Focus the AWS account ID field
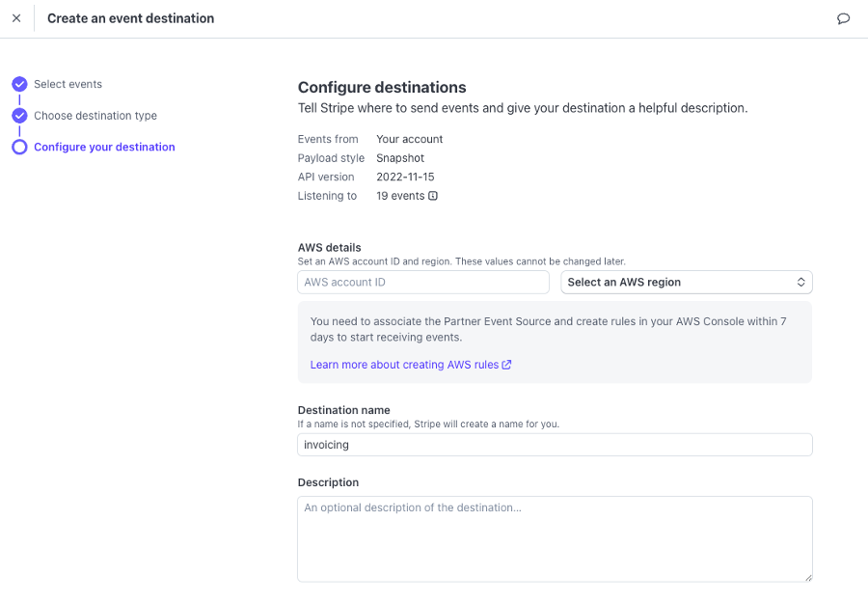 coord(423,283)
